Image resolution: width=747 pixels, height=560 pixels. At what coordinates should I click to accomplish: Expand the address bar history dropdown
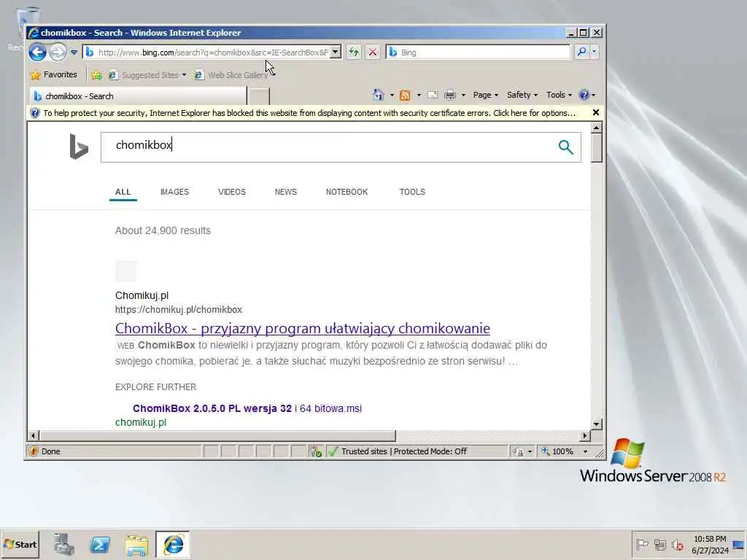(336, 52)
